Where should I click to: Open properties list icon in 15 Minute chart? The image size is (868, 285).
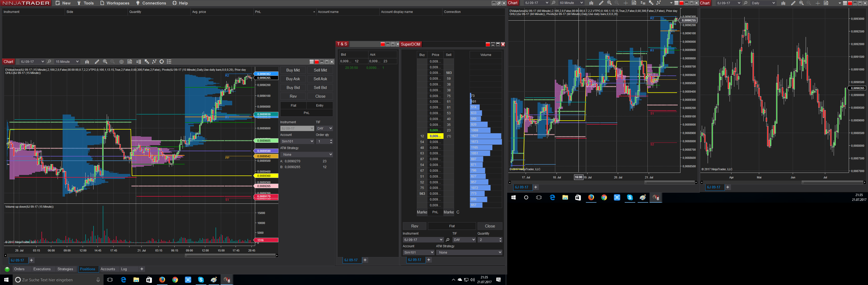pyautogui.click(x=169, y=61)
